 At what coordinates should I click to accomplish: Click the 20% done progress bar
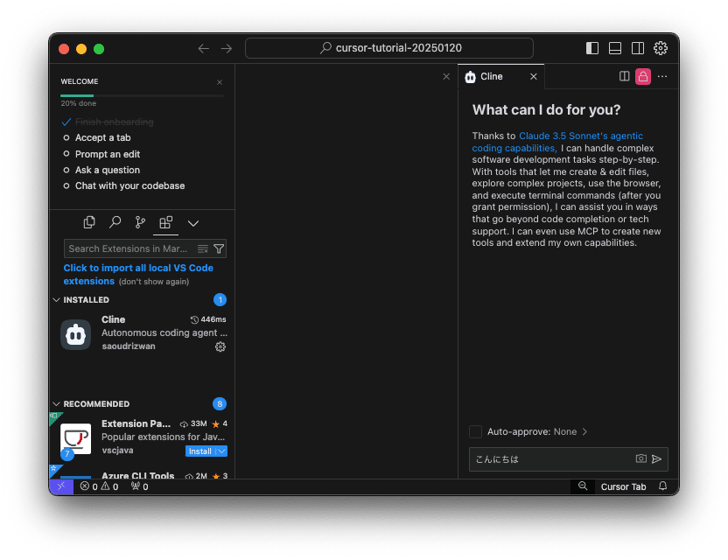tap(142, 95)
